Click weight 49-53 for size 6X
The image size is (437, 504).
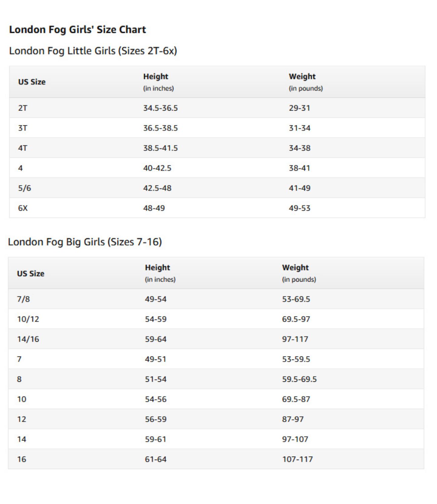click(x=300, y=208)
